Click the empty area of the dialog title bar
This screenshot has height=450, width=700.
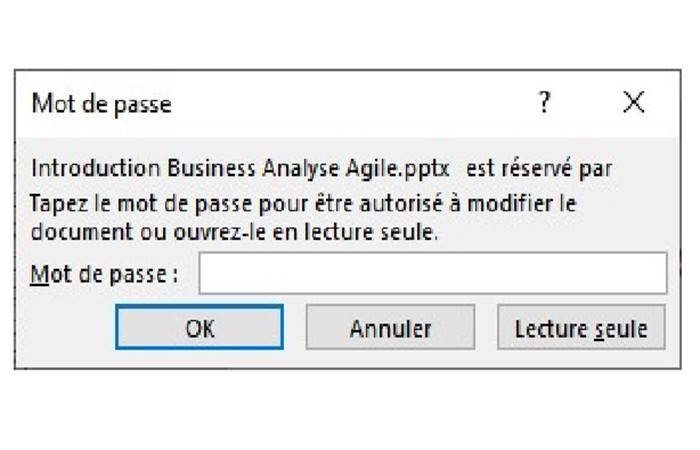point(353,104)
